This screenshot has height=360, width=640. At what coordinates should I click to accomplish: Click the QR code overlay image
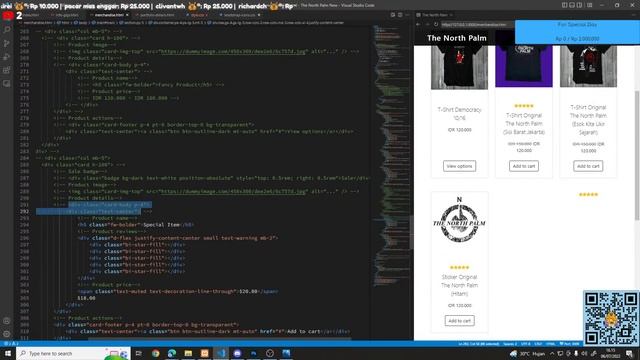click(611, 318)
